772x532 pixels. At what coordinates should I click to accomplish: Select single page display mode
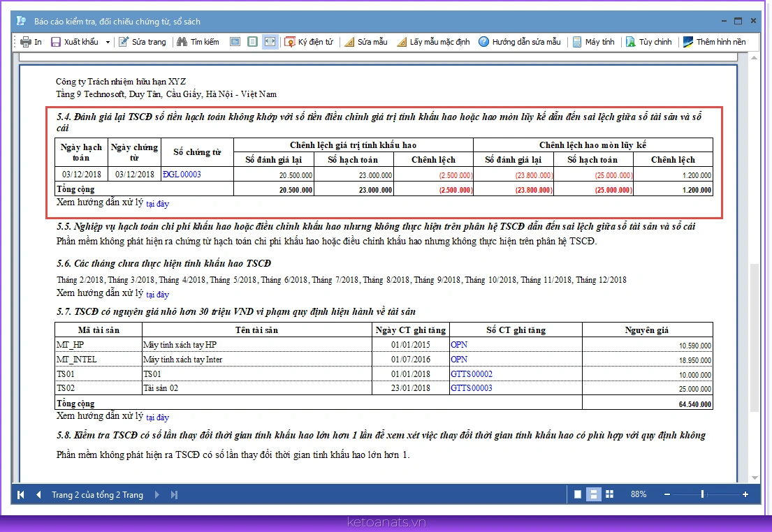[578, 494]
